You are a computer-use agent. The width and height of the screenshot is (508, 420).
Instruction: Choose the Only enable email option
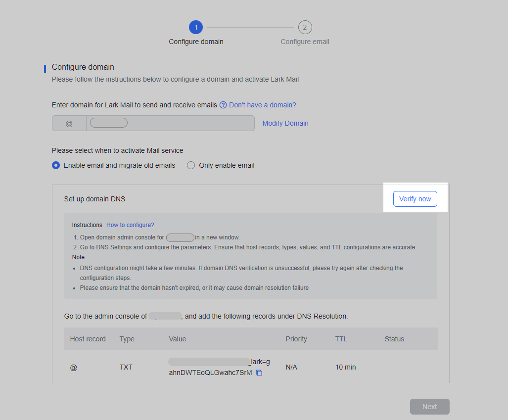click(191, 165)
